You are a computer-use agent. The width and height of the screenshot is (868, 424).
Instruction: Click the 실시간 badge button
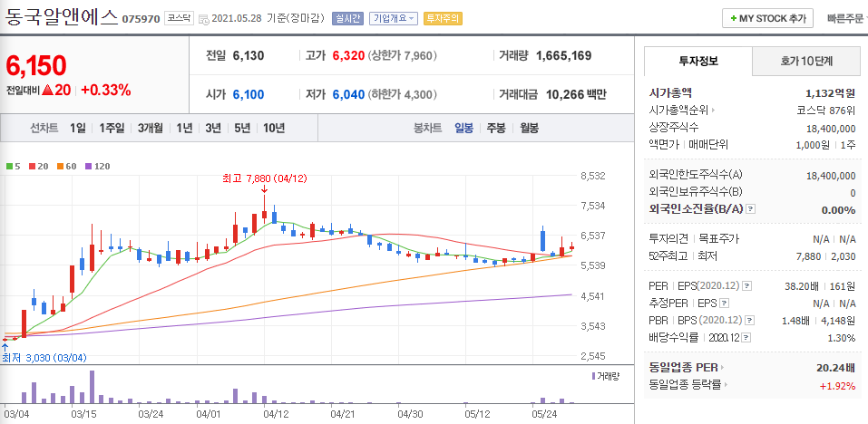pos(347,18)
